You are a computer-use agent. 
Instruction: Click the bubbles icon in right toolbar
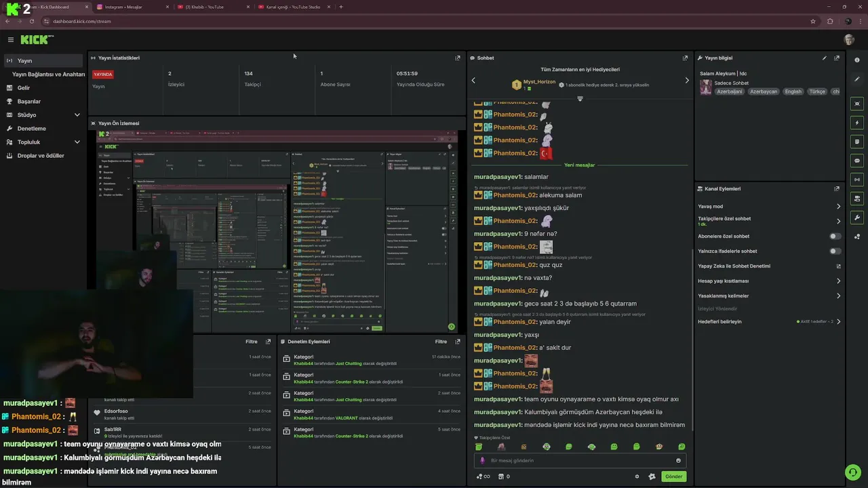(x=857, y=237)
